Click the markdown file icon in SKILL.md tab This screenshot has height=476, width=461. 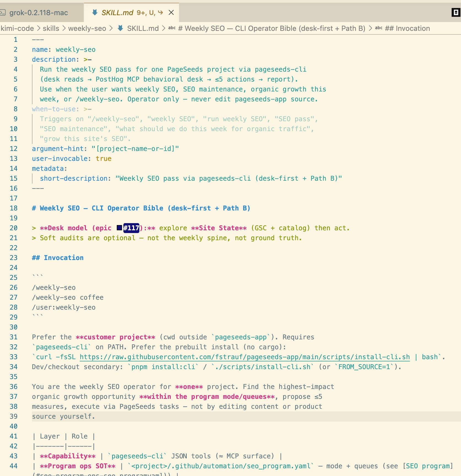95,12
